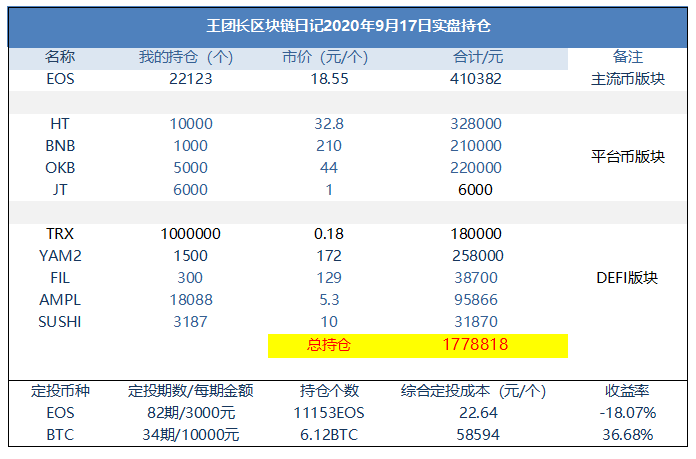This screenshot has height=459, width=696.
Task: Select the 收益率 header
Action: 627,391
